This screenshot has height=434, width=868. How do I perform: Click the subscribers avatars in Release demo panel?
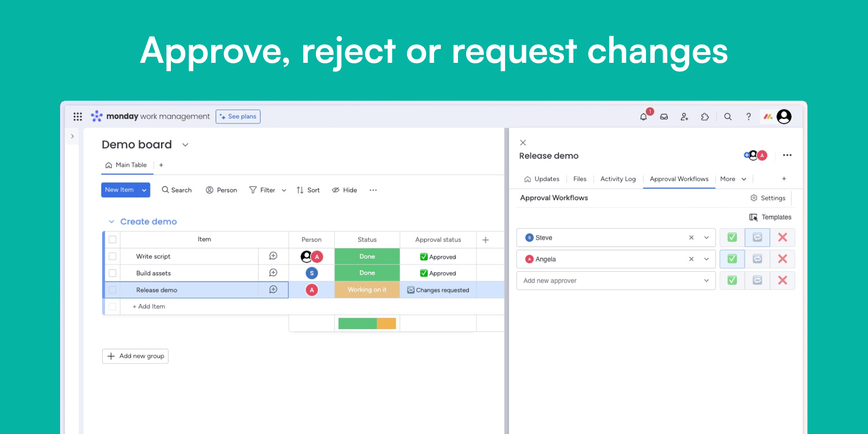756,155
